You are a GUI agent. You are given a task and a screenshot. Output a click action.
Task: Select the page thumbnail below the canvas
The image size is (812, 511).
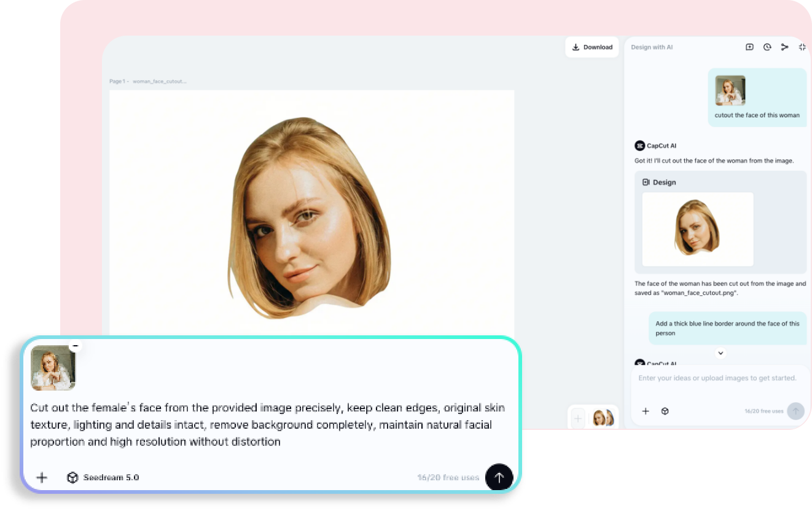point(603,418)
